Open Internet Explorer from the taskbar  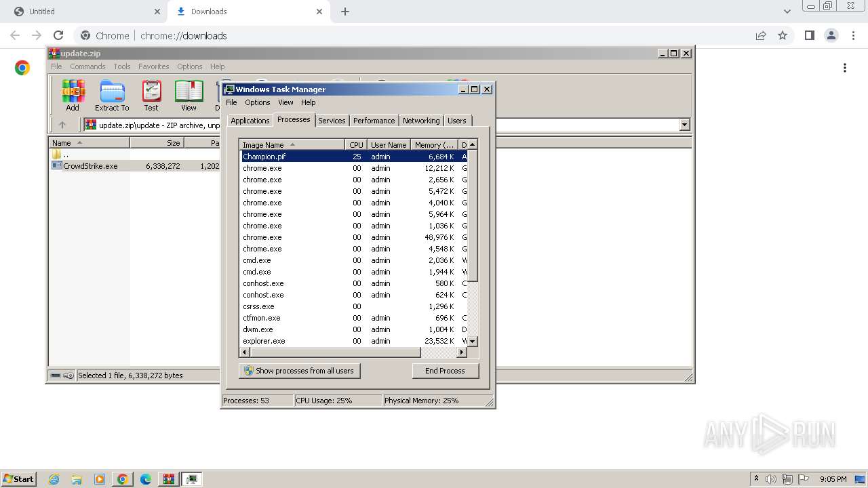point(54,479)
